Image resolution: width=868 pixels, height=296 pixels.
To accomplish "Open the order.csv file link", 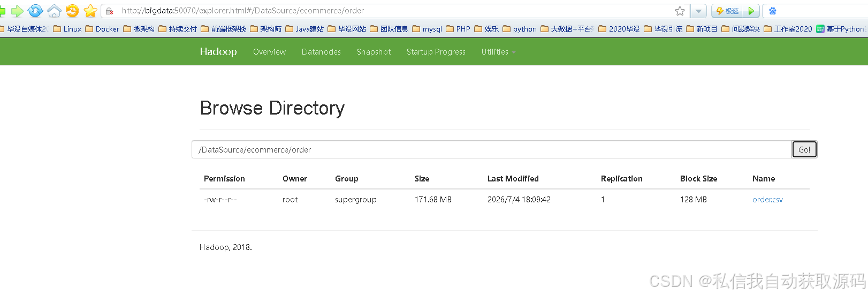I will tap(767, 200).
